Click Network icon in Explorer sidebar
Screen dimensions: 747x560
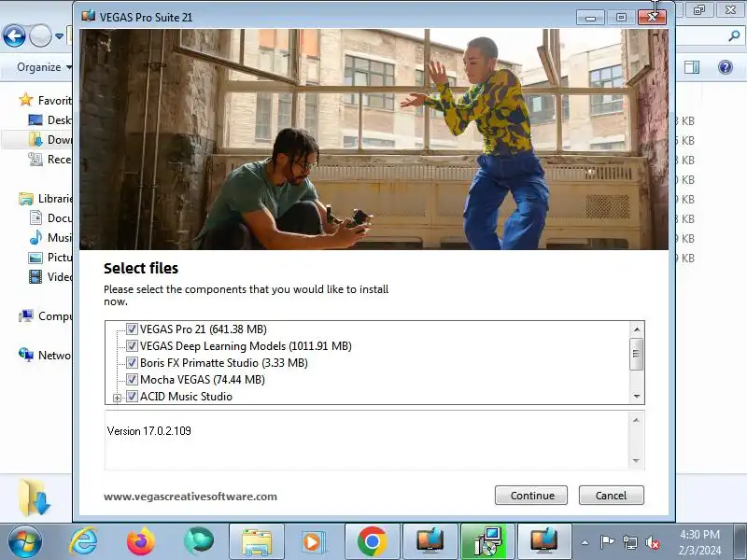(26, 355)
